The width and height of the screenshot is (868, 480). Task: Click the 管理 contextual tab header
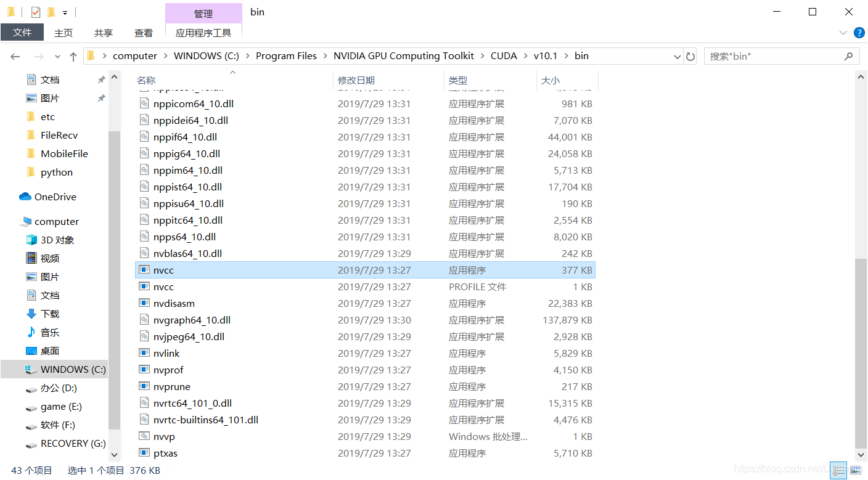[203, 14]
